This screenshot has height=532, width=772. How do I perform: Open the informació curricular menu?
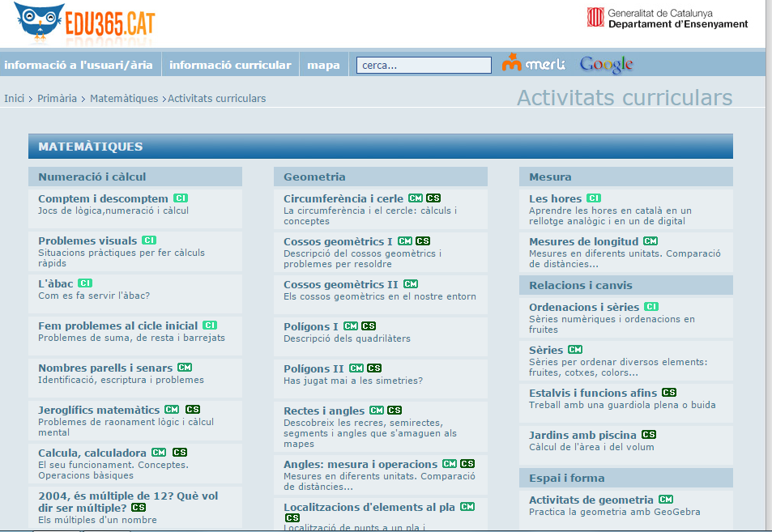[230, 65]
